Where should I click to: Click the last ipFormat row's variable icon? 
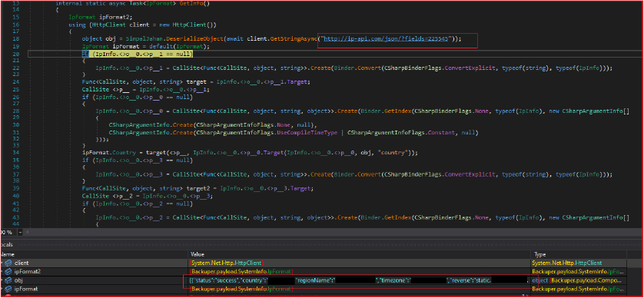tap(8, 289)
